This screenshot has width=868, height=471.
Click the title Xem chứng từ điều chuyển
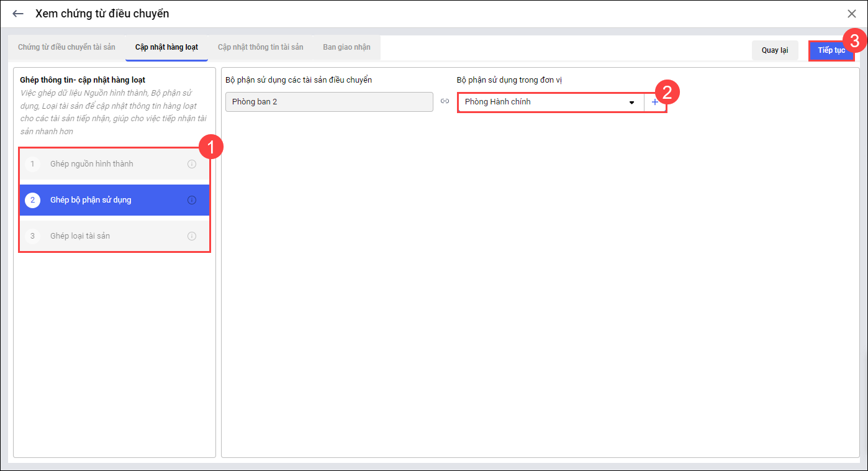[102, 13]
